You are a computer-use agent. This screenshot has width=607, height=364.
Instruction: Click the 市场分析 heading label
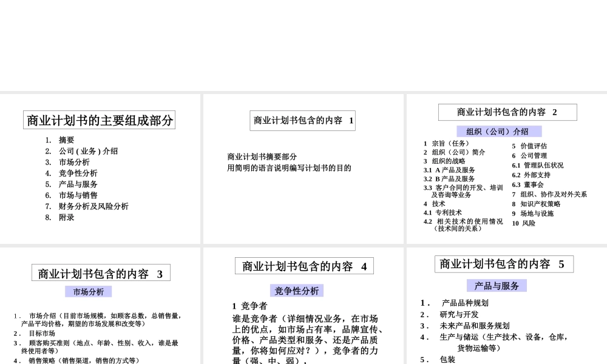88,291
